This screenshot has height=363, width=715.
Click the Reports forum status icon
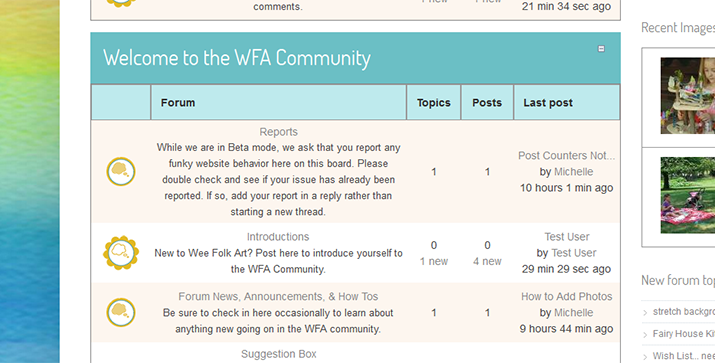click(x=121, y=171)
